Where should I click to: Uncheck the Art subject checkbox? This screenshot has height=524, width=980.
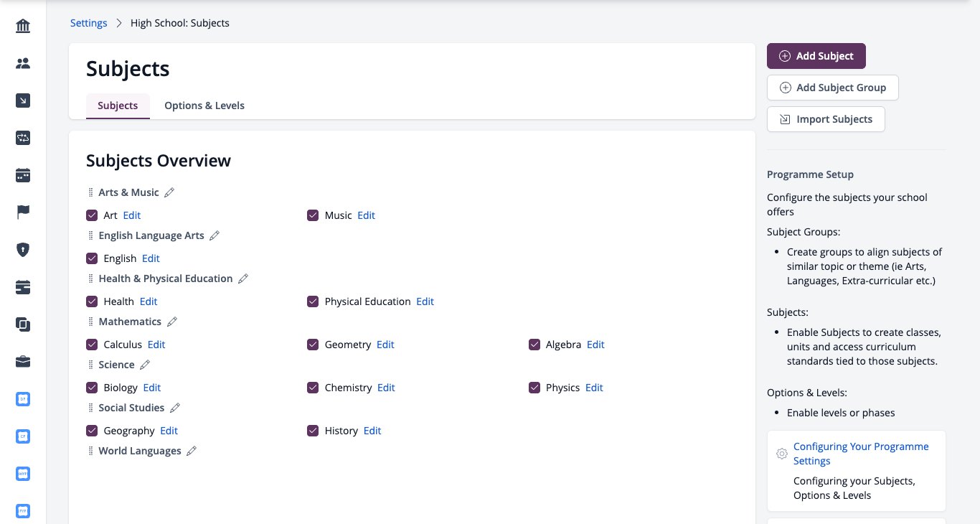pyautogui.click(x=92, y=215)
